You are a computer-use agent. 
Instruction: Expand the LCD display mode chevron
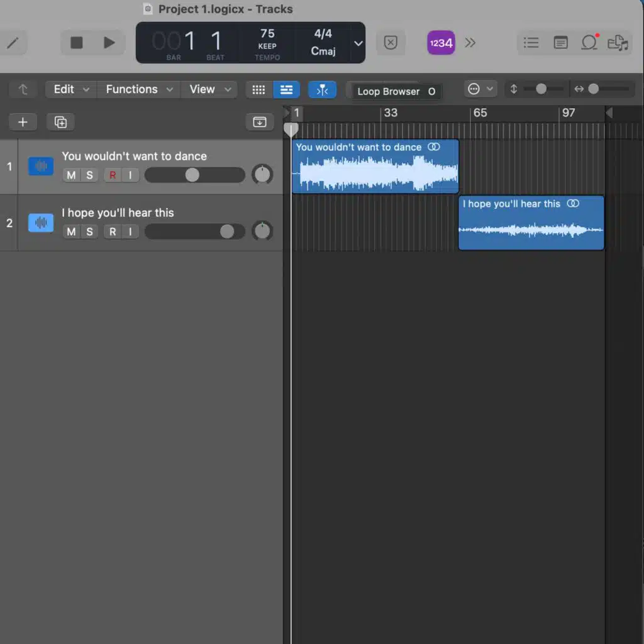coord(358,43)
